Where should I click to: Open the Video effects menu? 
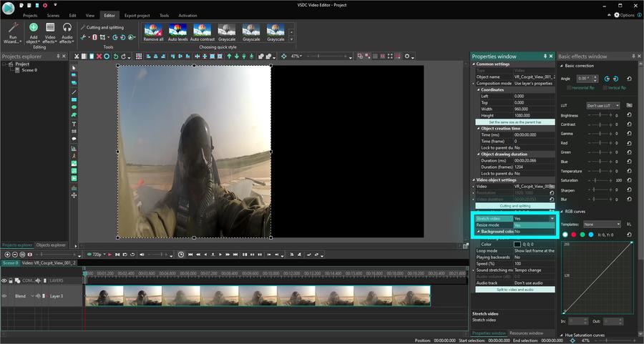[x=50, y=33]
